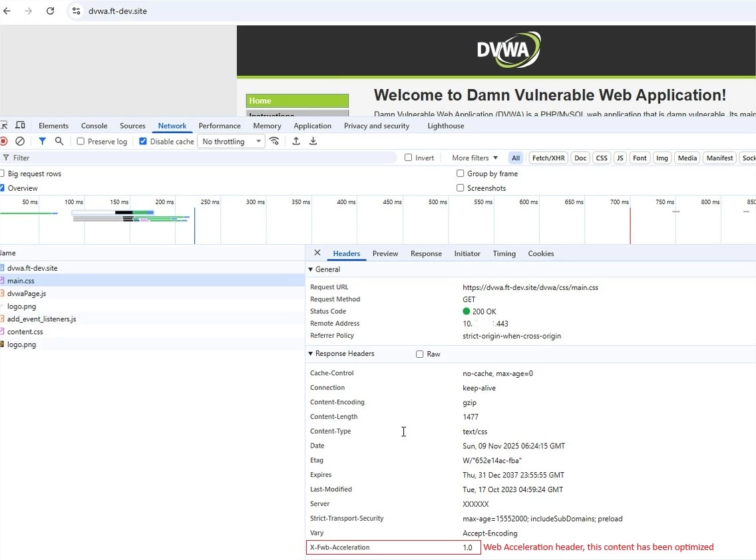Toggle the Big request rows checkbox
This screenshot has width=756, height=560.
[x=2, y=174]
